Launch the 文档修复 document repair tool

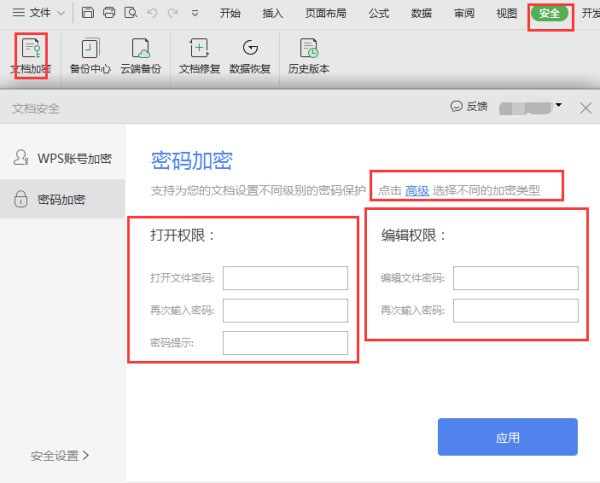199,56
